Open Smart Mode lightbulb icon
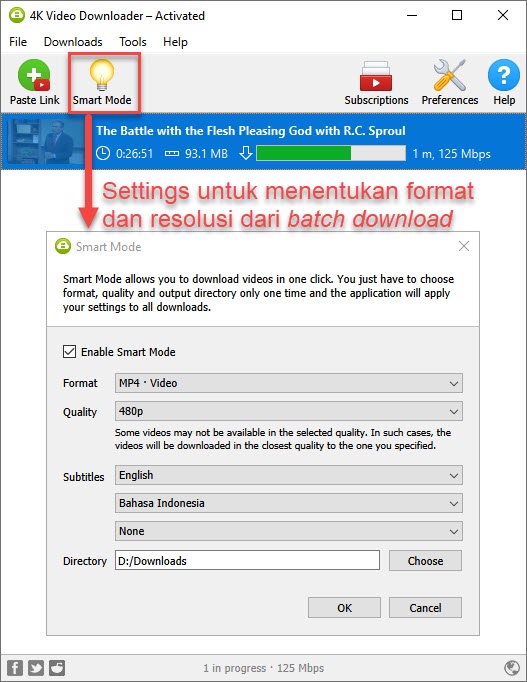The image size is (527, 682). pyautogui.click(x=102, y=75)
